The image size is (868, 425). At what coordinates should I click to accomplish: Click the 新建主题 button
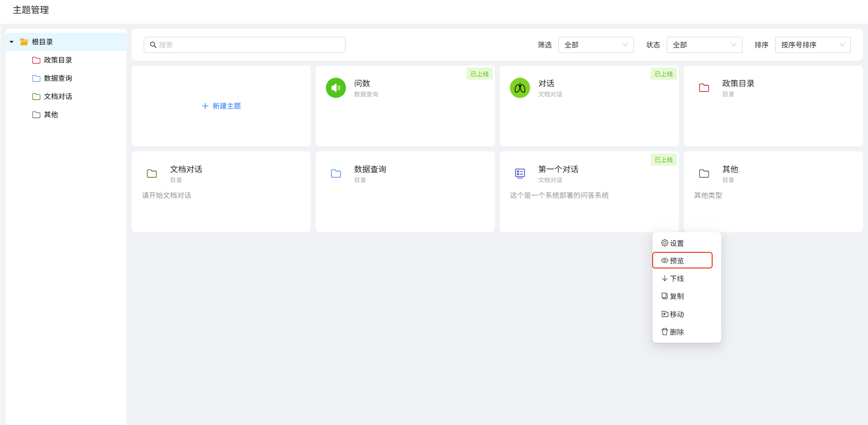(x=221, y=106)
